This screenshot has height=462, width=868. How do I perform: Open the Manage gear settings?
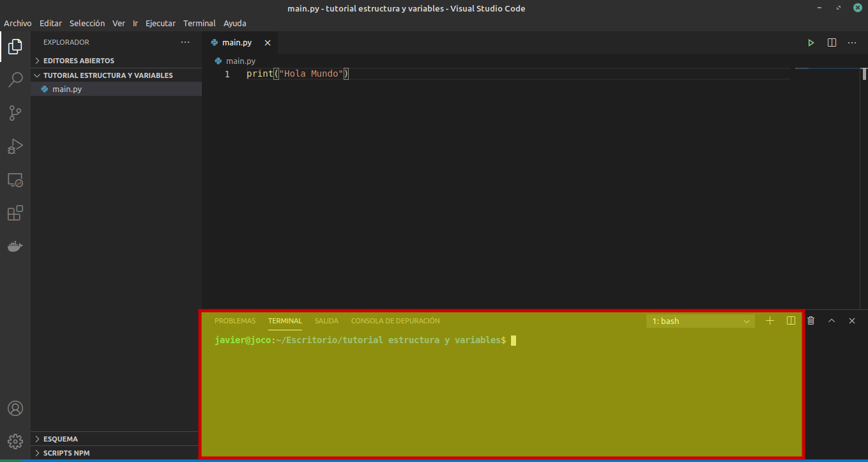point(15,442)
